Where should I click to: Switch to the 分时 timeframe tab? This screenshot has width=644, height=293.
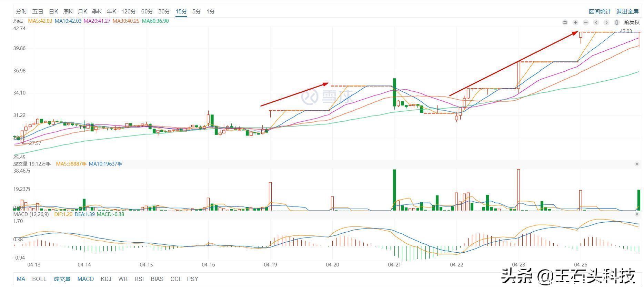coord(21,11)
